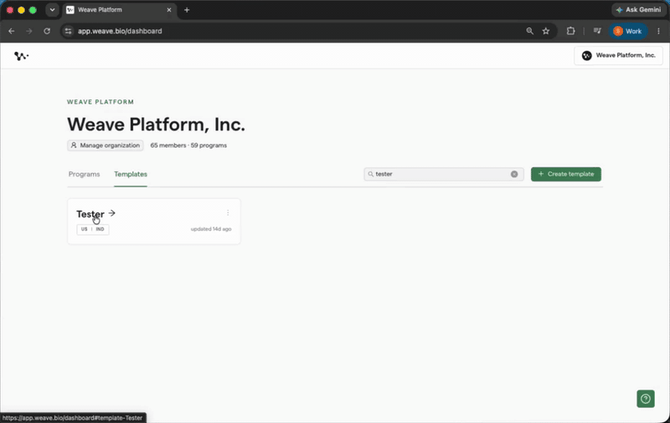Close the Weave Platform tab
The width and height of the screenshot is (670, 423).
(169, 10)
